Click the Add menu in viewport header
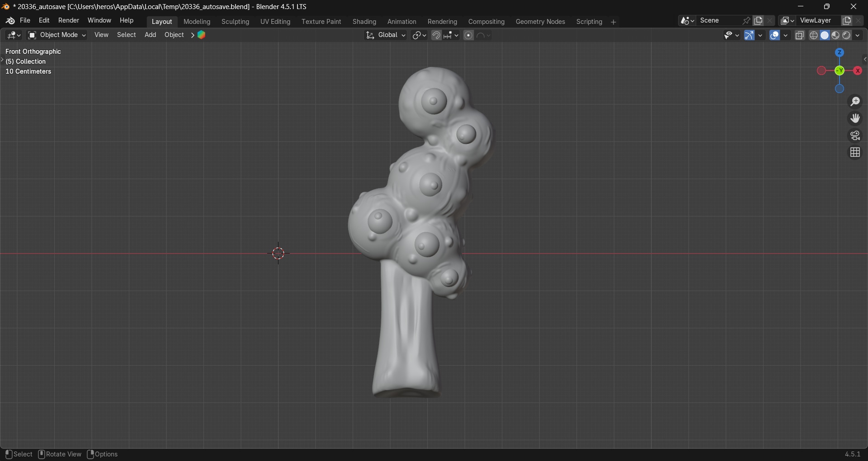This screenshot has height=461, width=868. coord(150,35)
